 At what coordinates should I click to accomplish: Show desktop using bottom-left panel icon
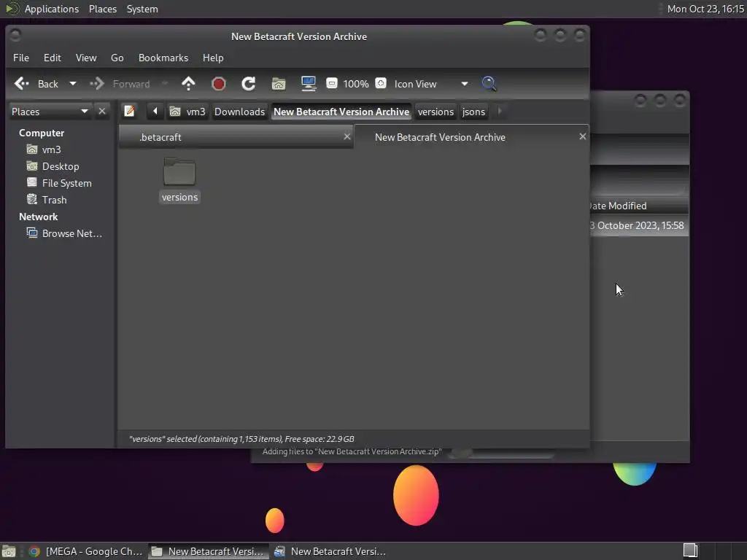(x=9, y=551)
